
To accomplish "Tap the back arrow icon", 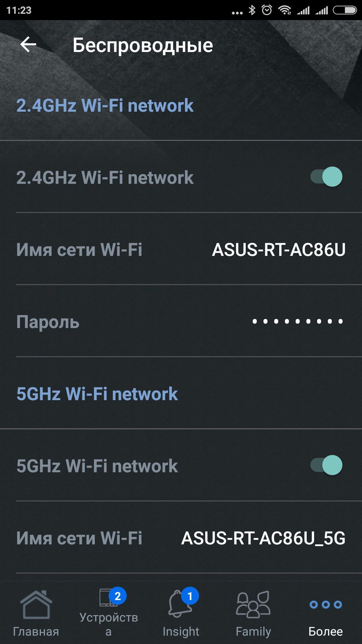I will [28, 45].
